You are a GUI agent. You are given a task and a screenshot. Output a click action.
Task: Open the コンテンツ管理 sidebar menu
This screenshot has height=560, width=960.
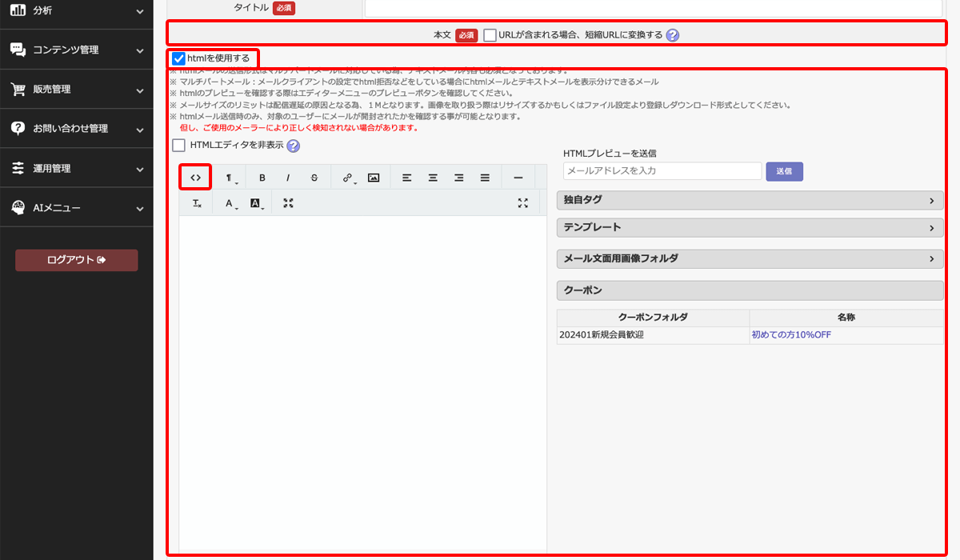tap(77, 50)
